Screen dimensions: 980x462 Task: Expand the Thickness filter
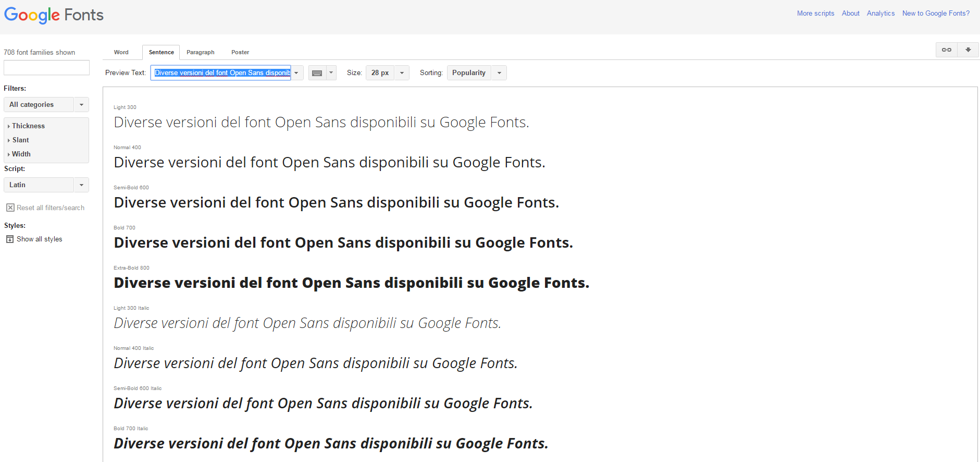tap(26, 126)
